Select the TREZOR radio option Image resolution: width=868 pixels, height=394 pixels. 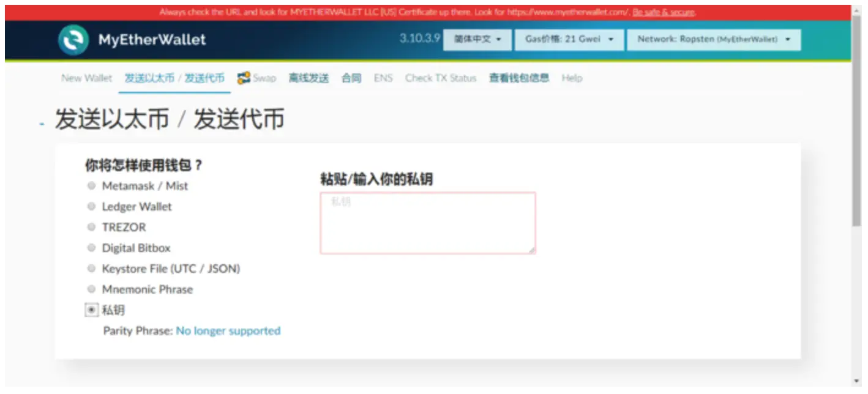91,227
